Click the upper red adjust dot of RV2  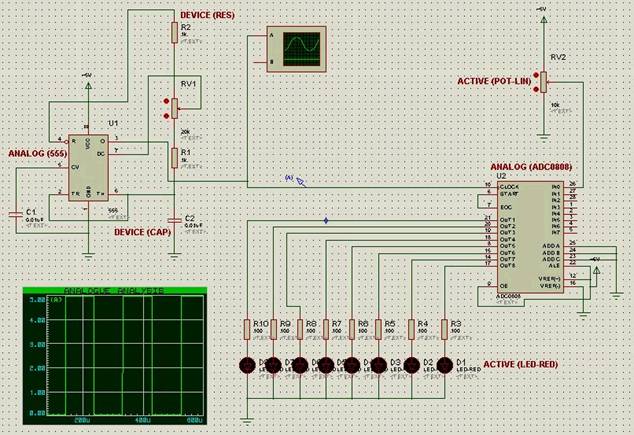coord(536,75)
